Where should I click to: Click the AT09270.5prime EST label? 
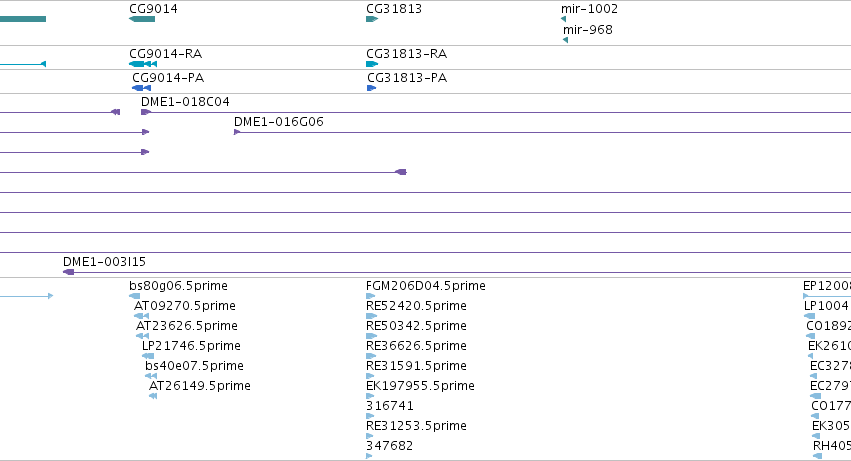click(x=185, y=306)
